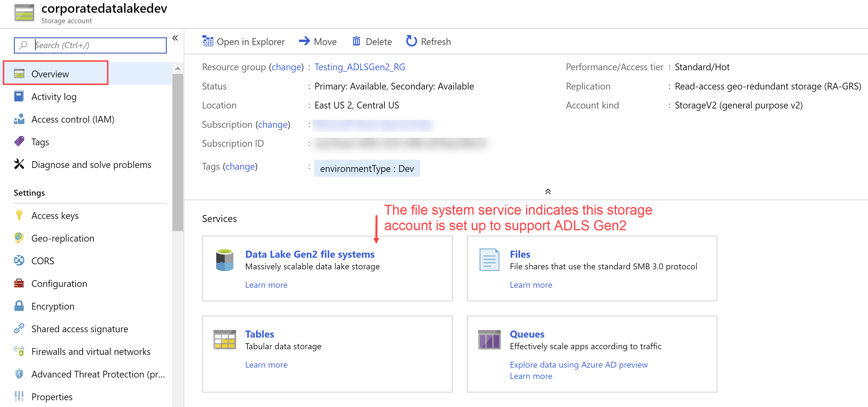
Task: Click the Queues purple icon
Action: pos(489,340)
